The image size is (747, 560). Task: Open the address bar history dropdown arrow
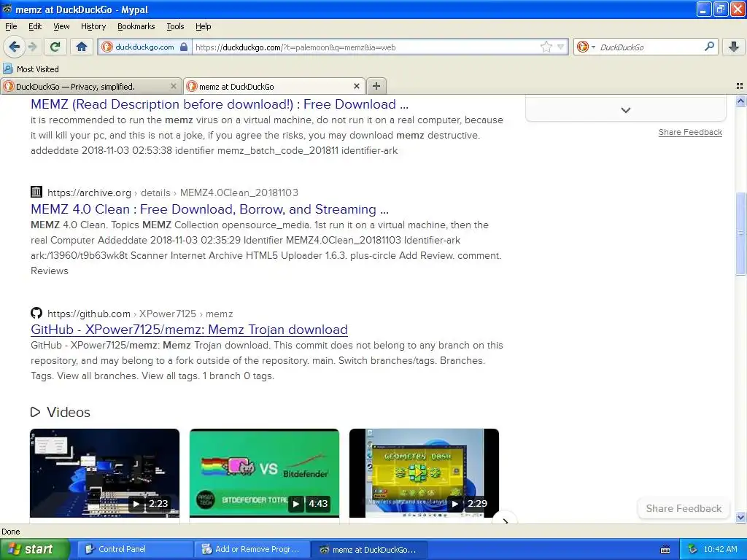[561, 47]
